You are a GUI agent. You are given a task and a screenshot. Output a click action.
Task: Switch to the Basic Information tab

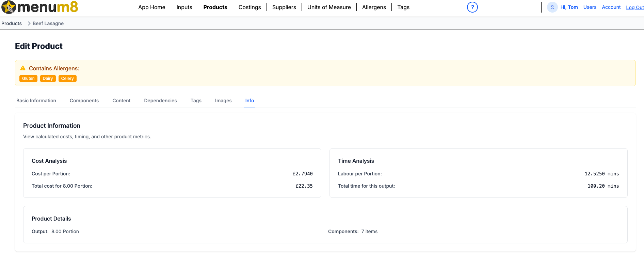[36, 101]
